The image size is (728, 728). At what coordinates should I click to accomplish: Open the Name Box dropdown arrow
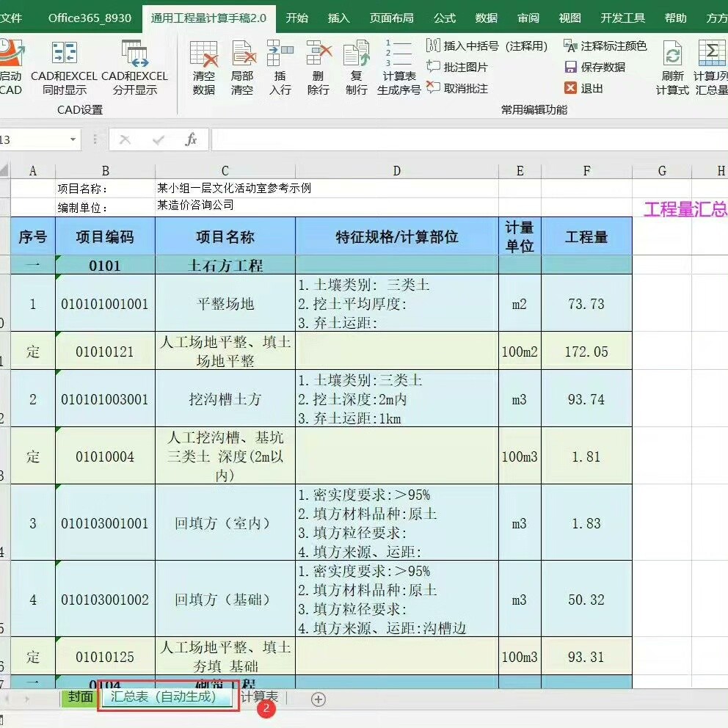[x=73, y=139]
